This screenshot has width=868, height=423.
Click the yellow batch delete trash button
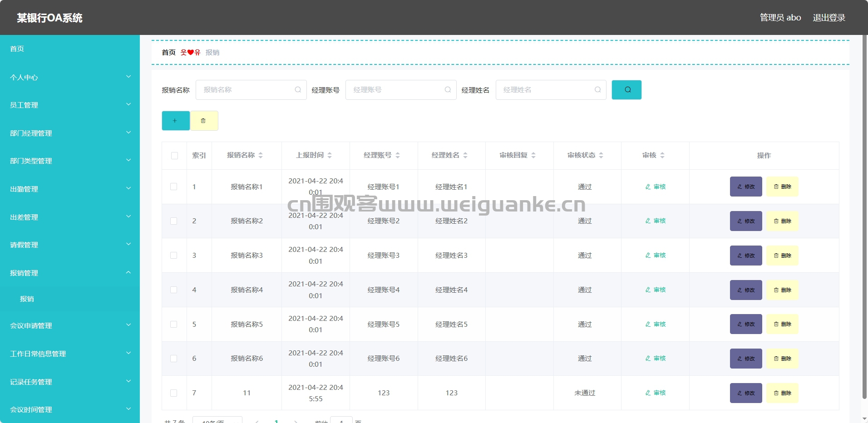(204, 121)
